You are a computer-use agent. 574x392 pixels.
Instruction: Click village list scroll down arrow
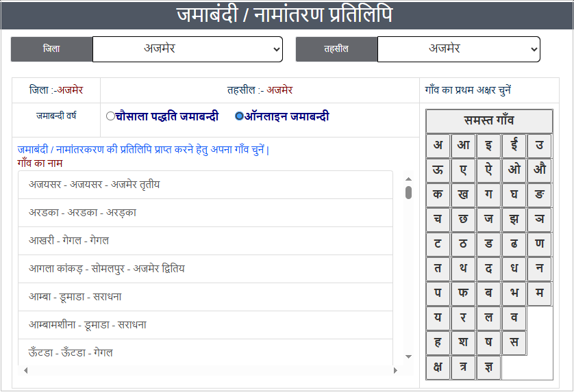coord(408,356)
